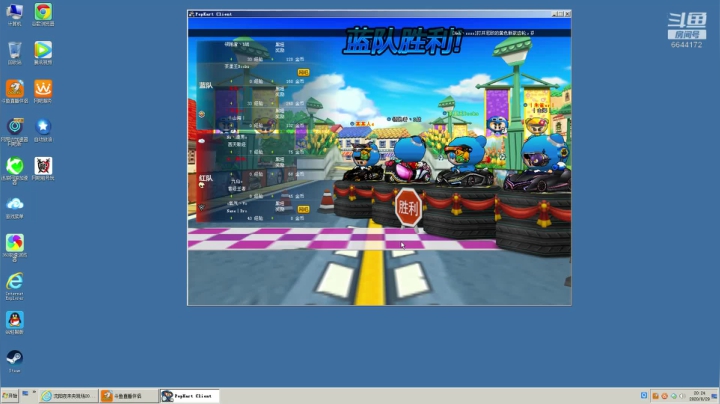Open the red-and-white emblem desktop icon

coord(43,168)
